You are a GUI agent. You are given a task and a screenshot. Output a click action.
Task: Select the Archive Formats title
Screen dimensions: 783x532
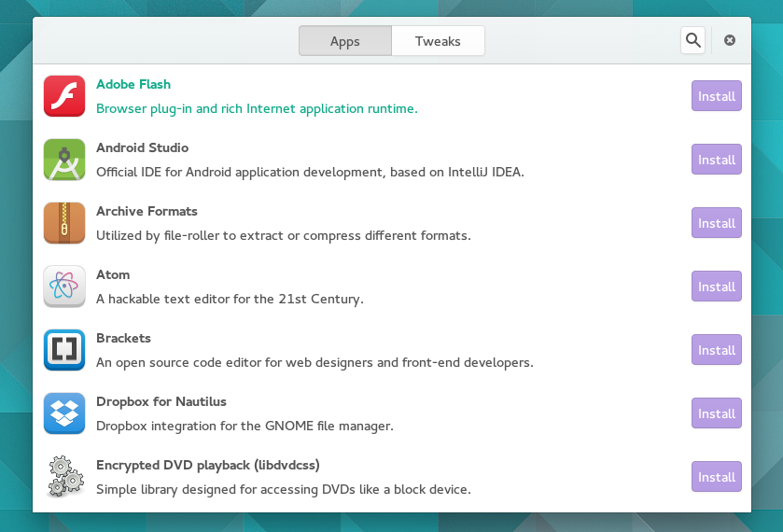click(147, 211)
